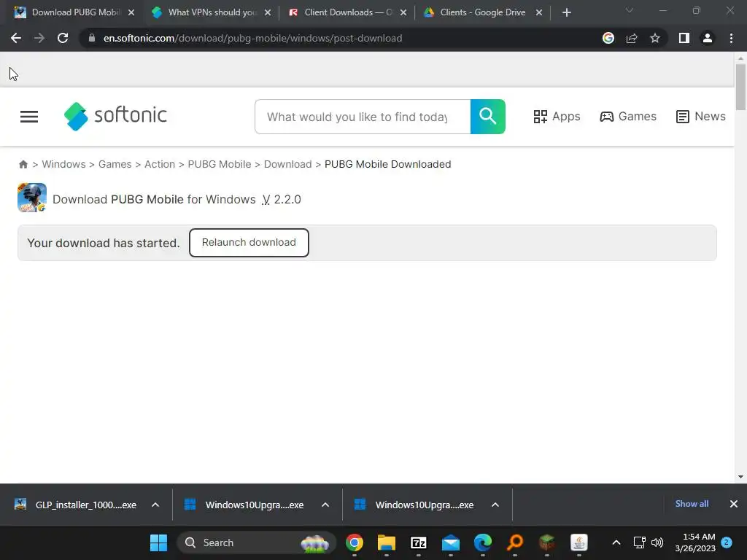Close the What VPNs tab
The width and height of the screenshot is (747, 560).
[268, 13]
